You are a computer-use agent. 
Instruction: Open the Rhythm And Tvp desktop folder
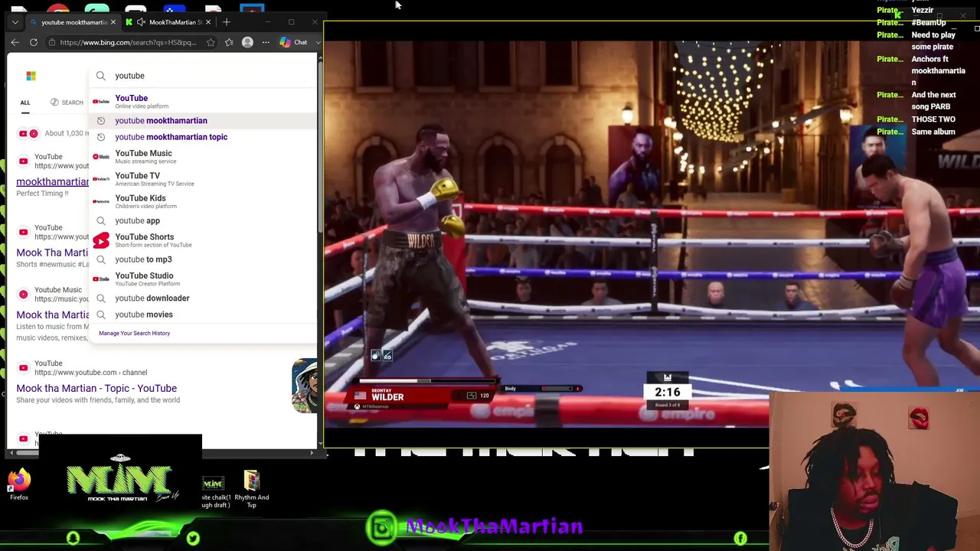pyautogui.click(x=251, y=490)
